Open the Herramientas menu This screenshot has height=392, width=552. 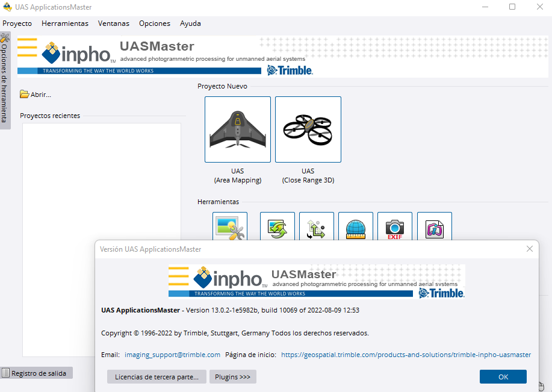pos(65,23)
